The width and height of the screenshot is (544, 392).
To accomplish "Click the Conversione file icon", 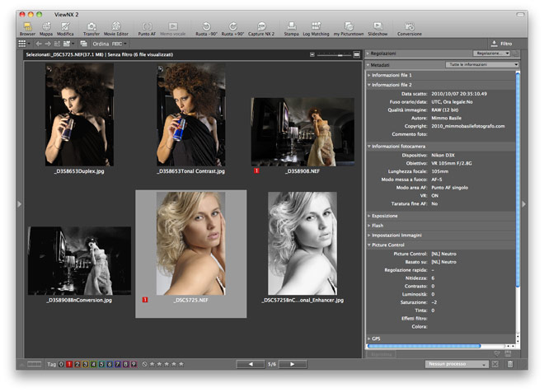I will (409, 26).
